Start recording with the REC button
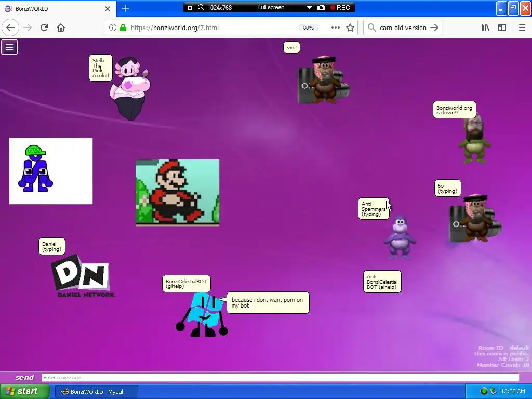532x399 pixels. click(x=340, y=7)
